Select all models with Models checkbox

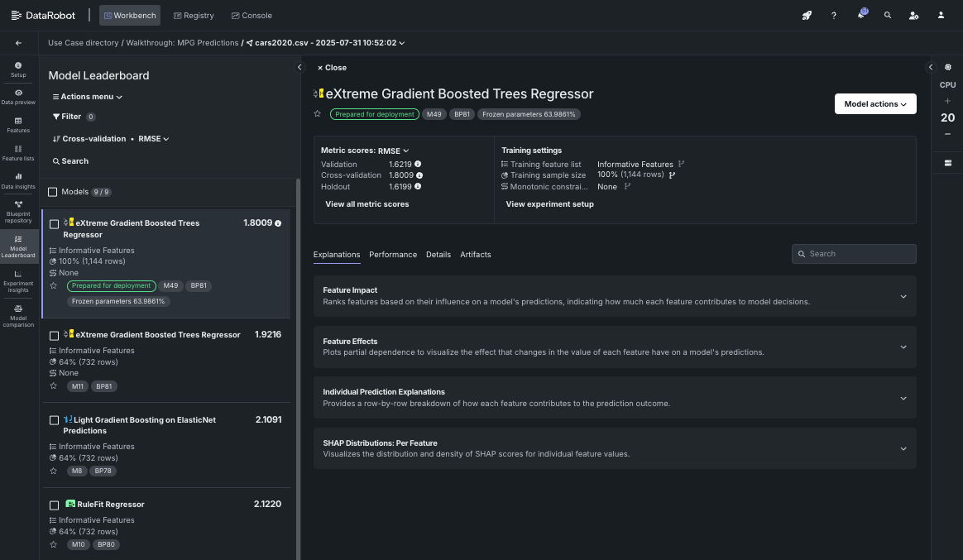pyautogui.click(x=53, y=192)
